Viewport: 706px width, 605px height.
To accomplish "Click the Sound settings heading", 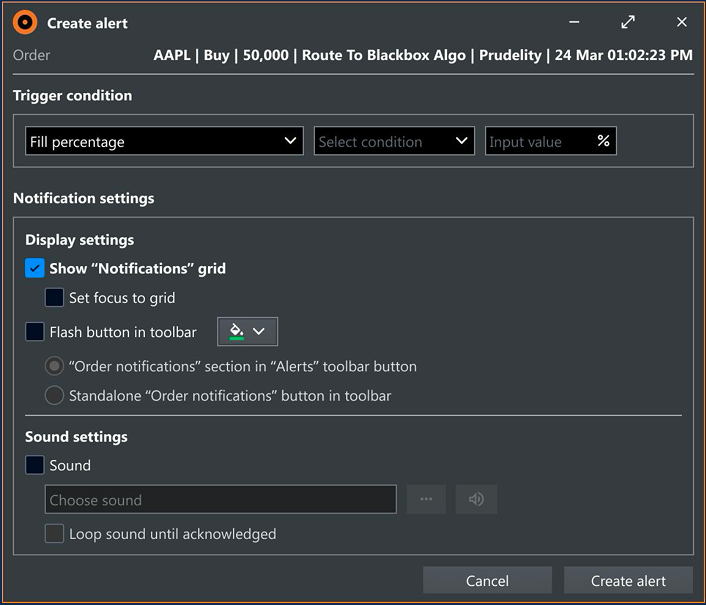I will (x=77, y=437).
